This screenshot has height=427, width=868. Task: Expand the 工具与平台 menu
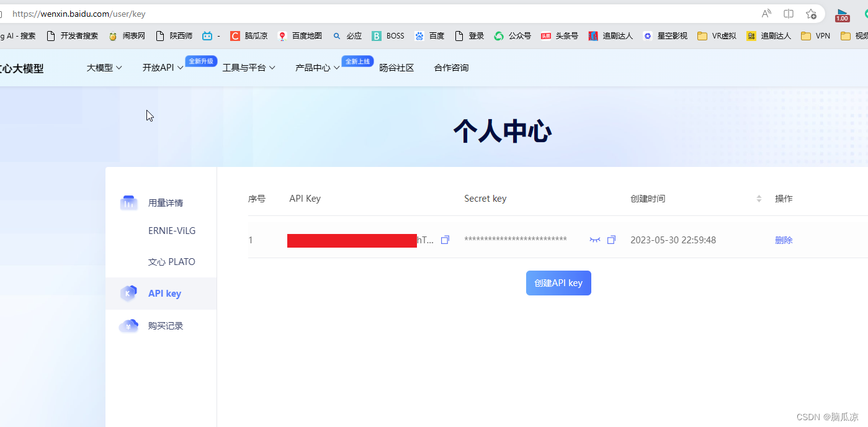(249, 68)
